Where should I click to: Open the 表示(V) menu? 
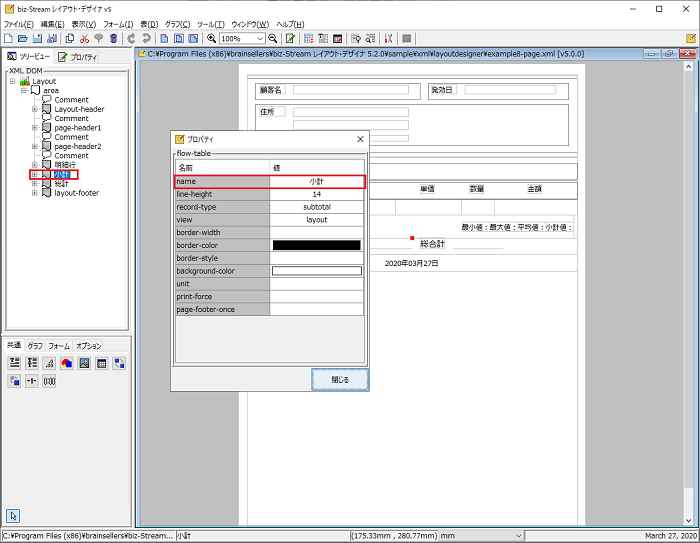(x=84, y=24)
